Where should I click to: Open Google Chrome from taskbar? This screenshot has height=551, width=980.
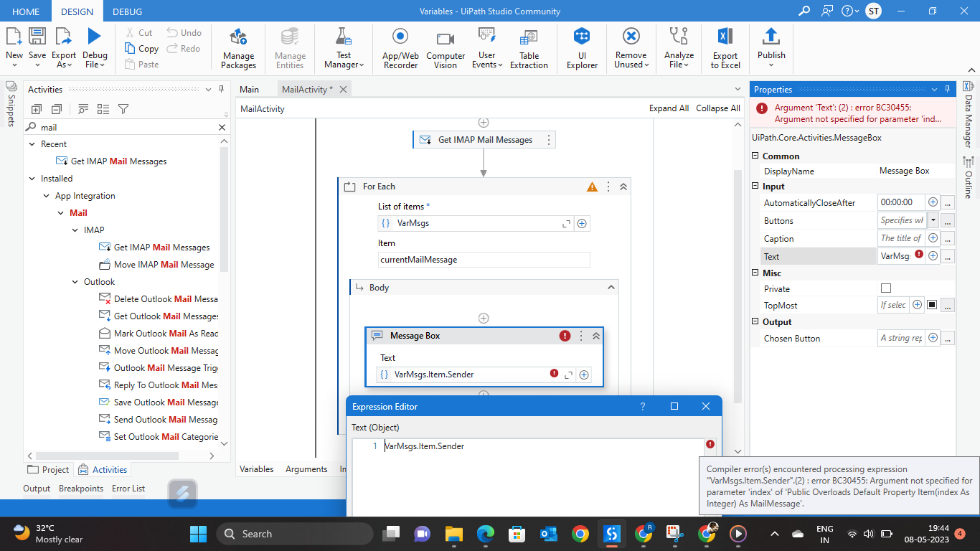580,534
